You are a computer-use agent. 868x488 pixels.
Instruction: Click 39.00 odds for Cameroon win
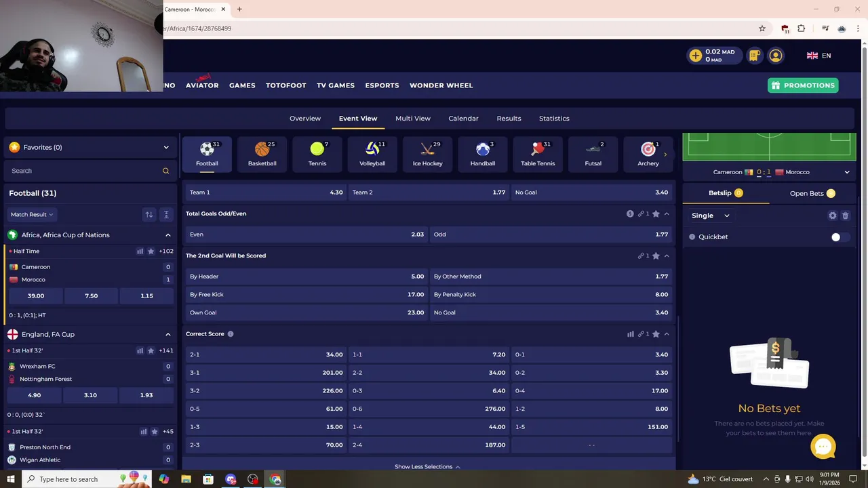click(x=35, y=296)
